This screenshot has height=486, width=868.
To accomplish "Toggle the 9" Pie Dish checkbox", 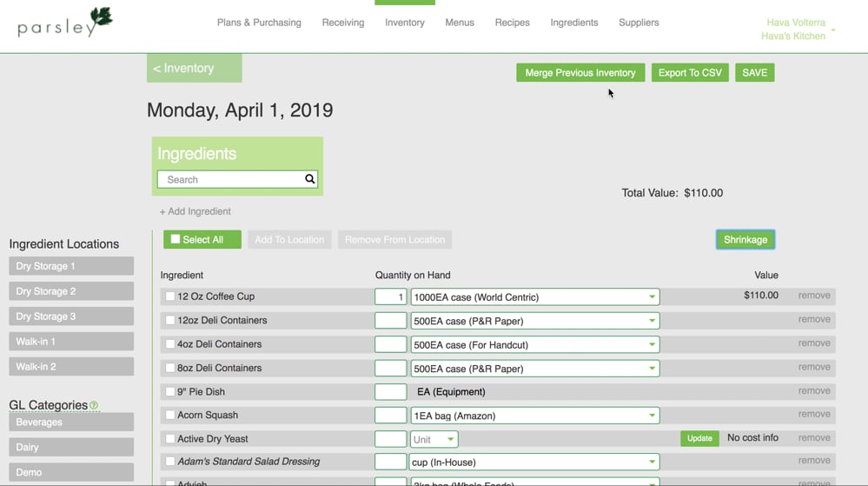I will pyautogui.click(x=170, y=392).
